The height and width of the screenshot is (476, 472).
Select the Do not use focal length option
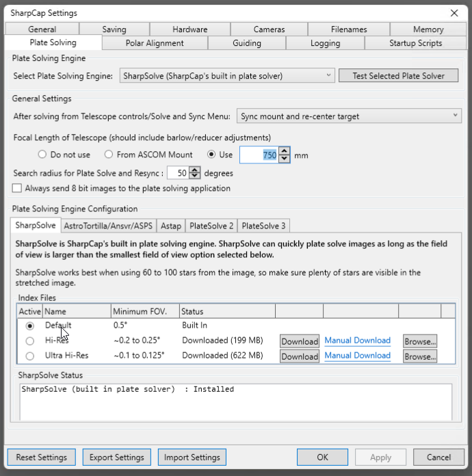pyautogui.click(x=42, y=155)
